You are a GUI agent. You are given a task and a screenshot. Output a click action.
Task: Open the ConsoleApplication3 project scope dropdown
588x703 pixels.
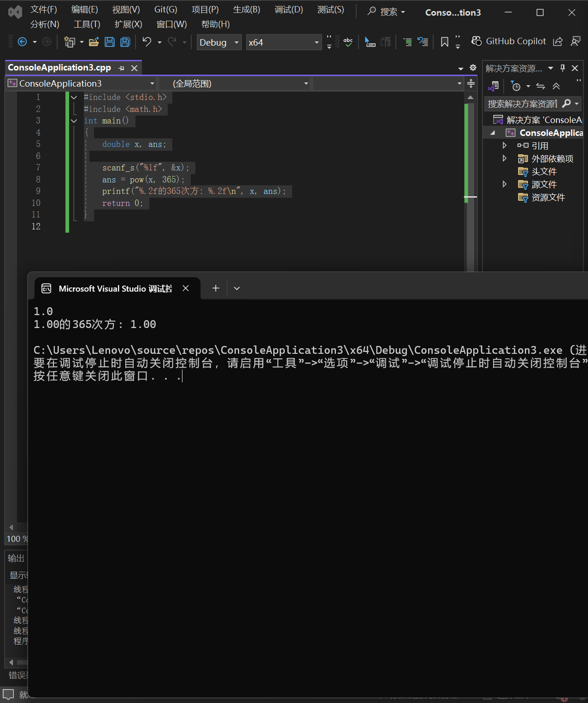[82, 83]
